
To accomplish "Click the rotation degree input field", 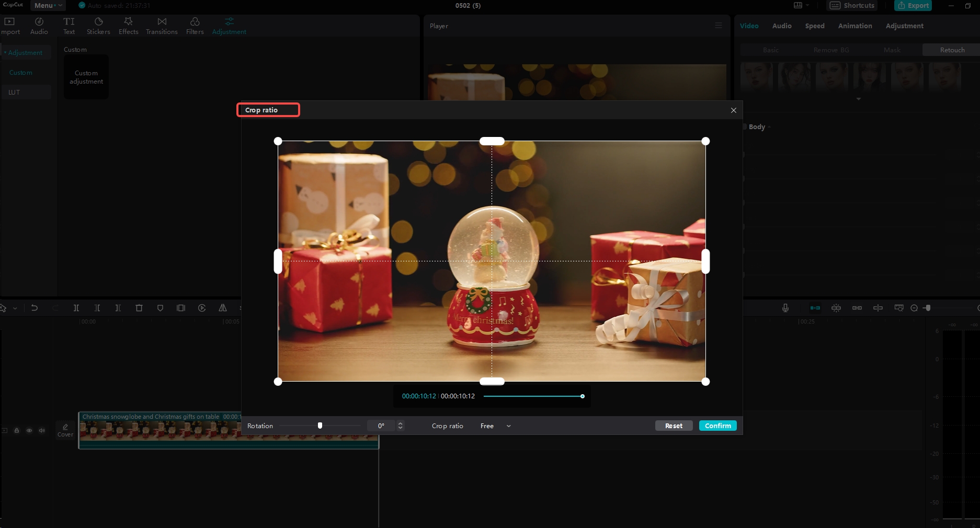I will [382, 426].
